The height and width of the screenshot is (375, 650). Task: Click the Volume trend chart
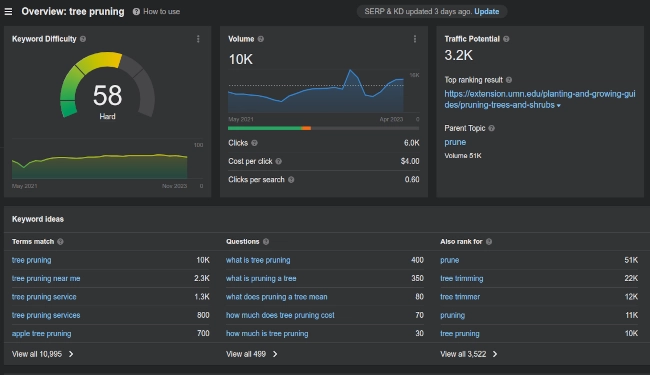tap(316, 91)
